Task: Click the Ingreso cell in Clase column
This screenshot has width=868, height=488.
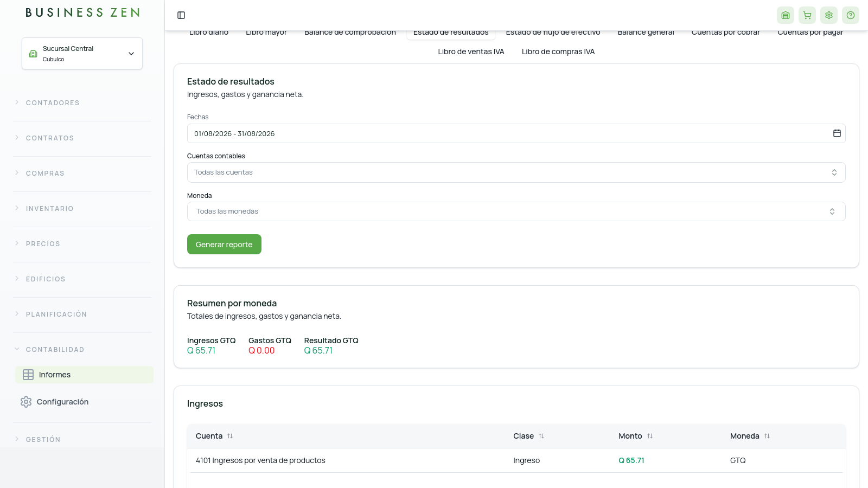Action: pyautogui.click(x=527, y=460)
